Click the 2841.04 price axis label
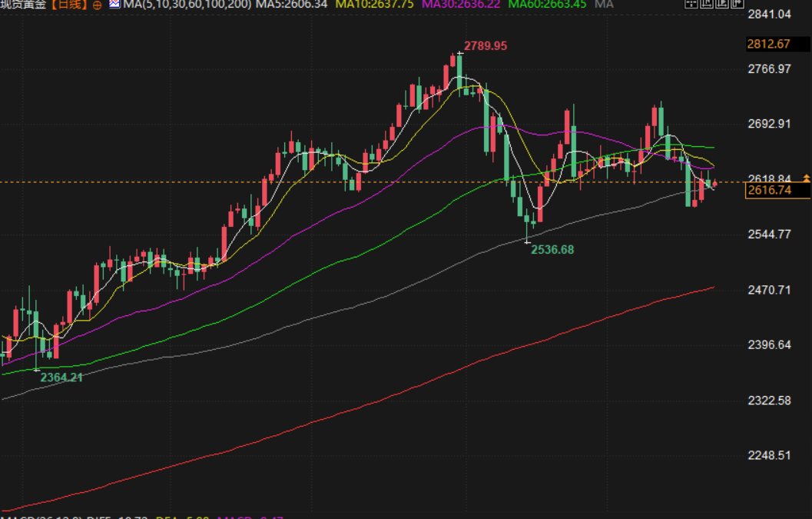Viewport: 812px width, 519px height. pyautogui.click(x=770, y=14)
